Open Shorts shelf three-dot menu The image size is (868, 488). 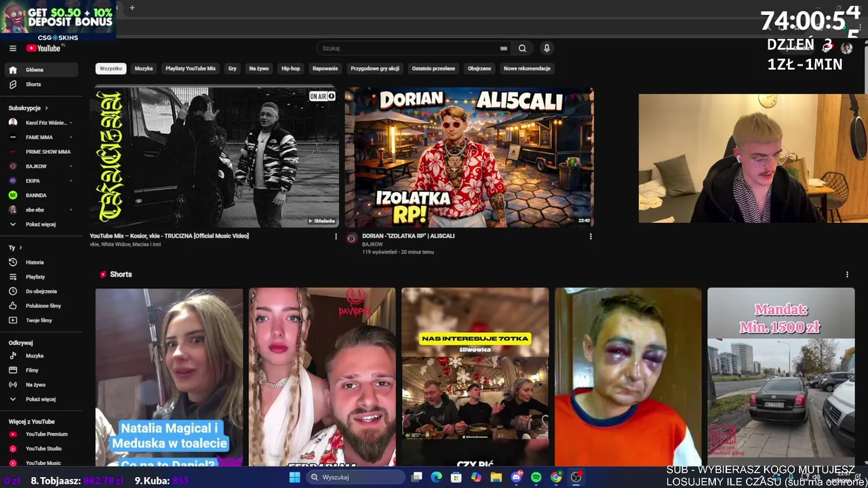pos(847,274)
